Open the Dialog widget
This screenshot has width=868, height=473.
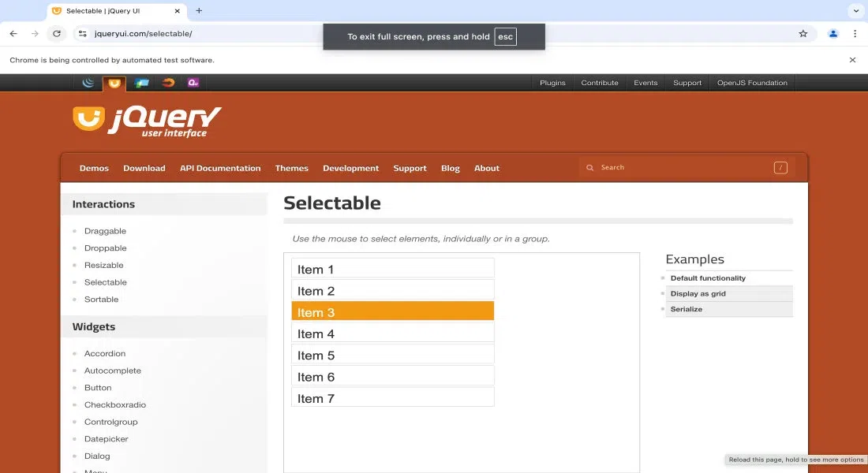pos(97,456)
